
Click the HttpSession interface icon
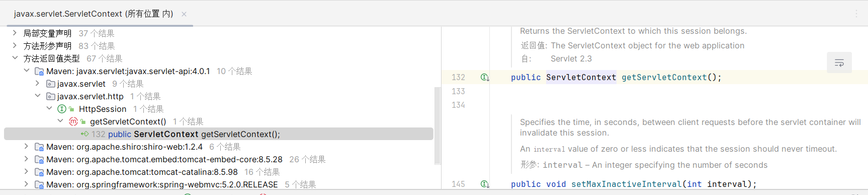coord(62,109)
